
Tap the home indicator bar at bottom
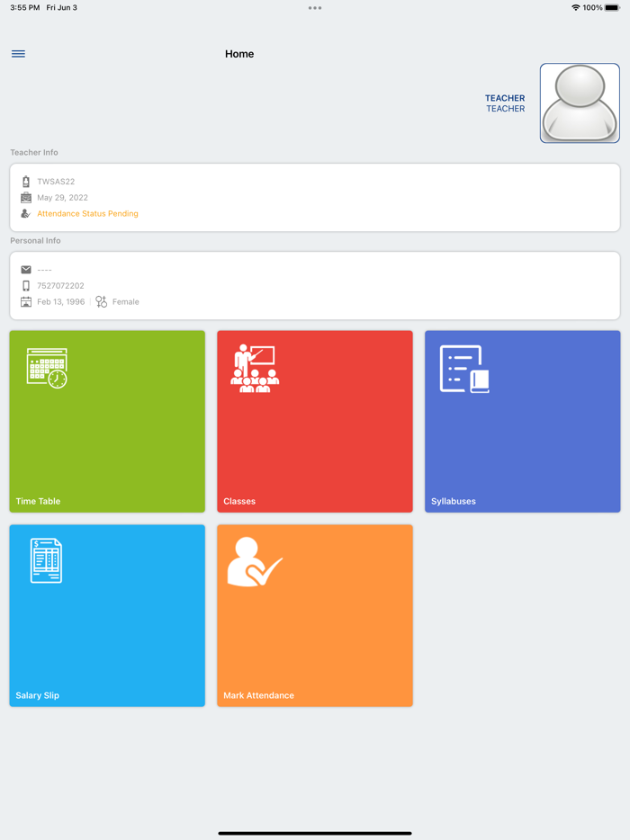pyautogui.click(x=315, y=833)
